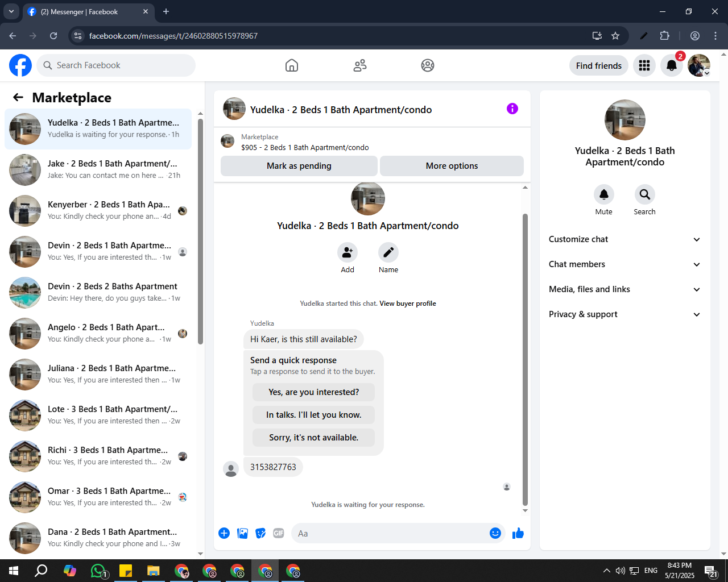Click Mark as pending button
This screenshot has height=582, width=728.
pos(299,166)
